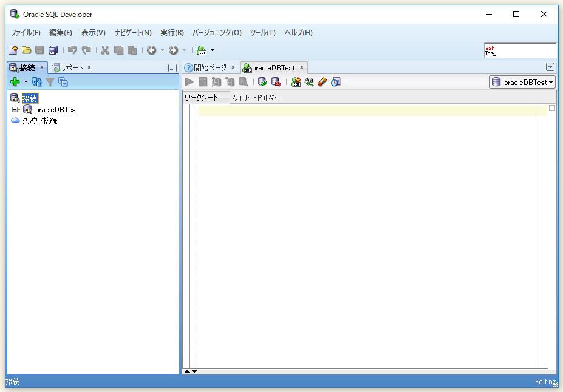
Task: Click the Paste clipboard icon
Action: (x=132, y=50)
